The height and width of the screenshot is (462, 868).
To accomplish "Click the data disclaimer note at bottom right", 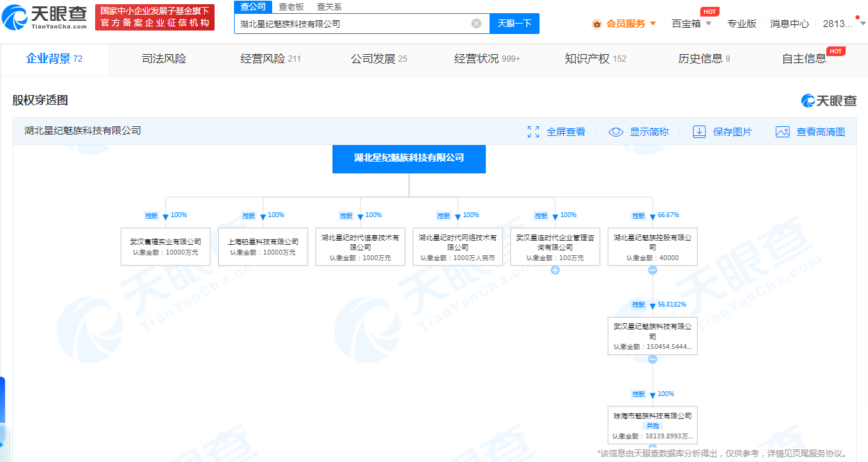I will (x=723, y=454).
